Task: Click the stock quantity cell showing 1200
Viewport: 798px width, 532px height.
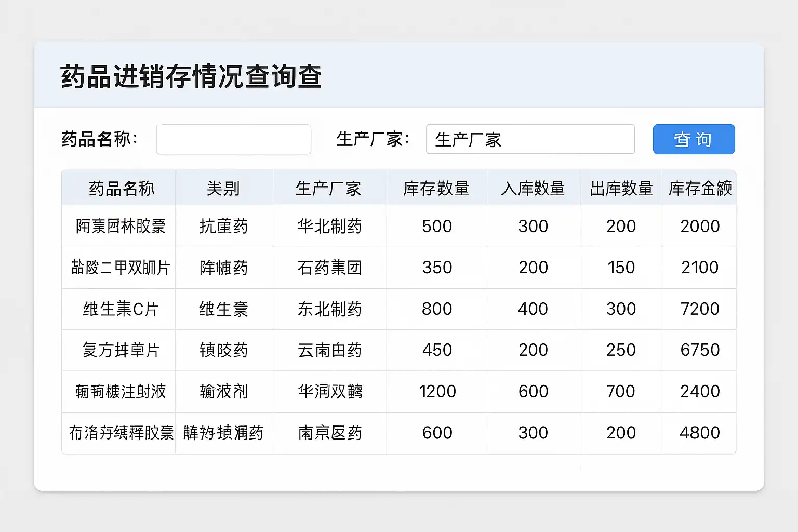Action: pyautogui.click(x=437, y=391)
